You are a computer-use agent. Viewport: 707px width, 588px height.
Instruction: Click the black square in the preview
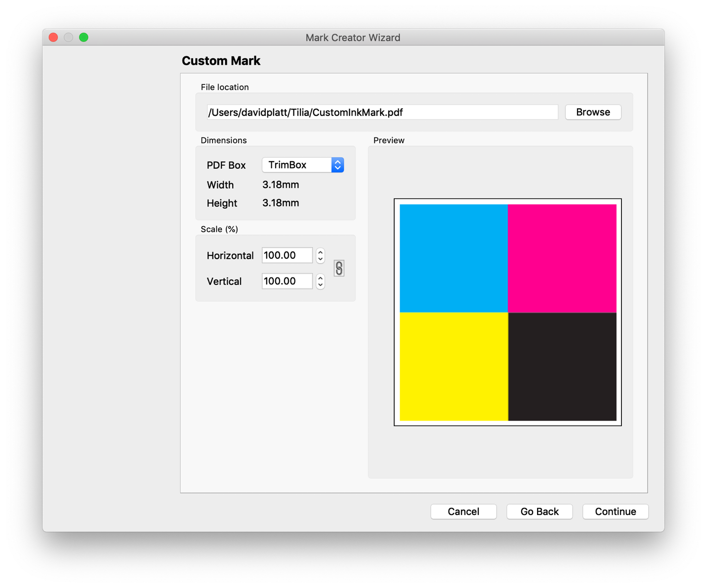coord(562,366)
